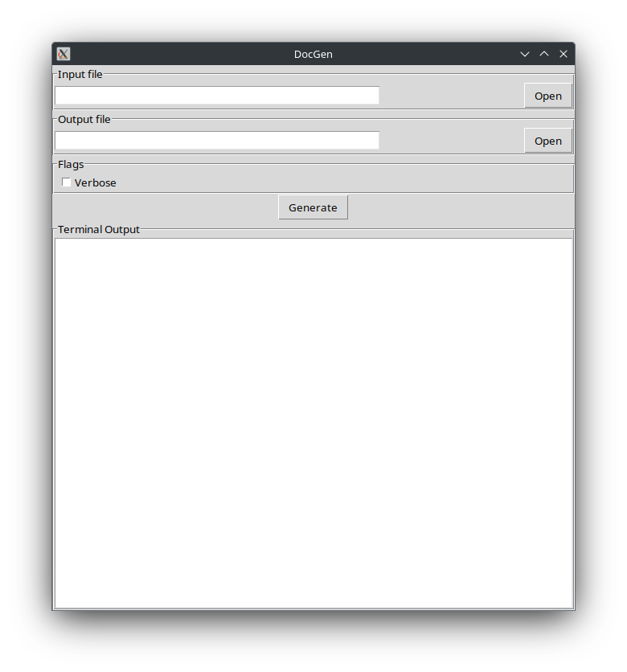Screen dimensions: 627x672
Task: Click the X11 window menu icon in title bar
Action: click(64, 54)
